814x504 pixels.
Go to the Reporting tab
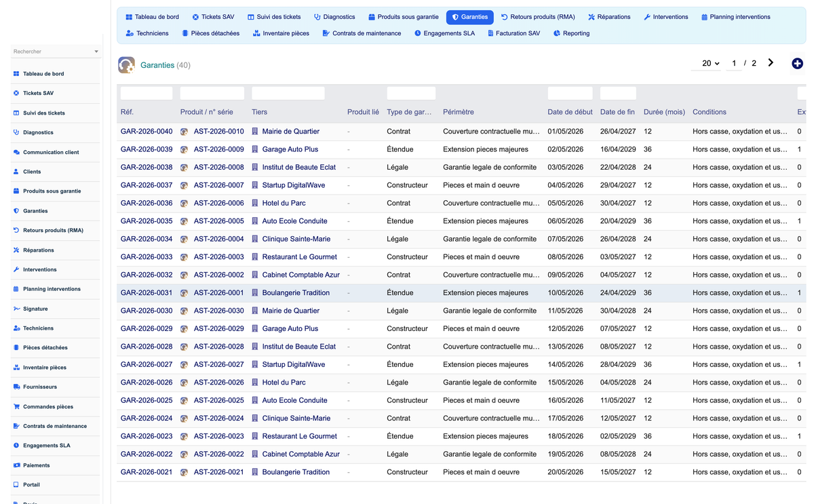pos(570,33)
